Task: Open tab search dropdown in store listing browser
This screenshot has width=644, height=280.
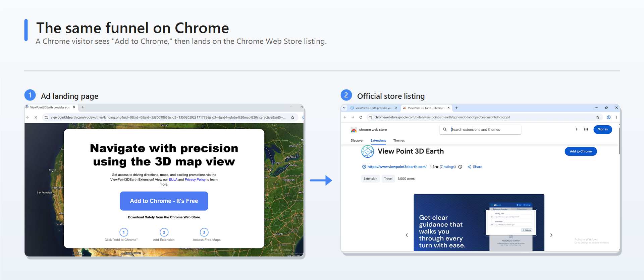Action: click(344, 108)
